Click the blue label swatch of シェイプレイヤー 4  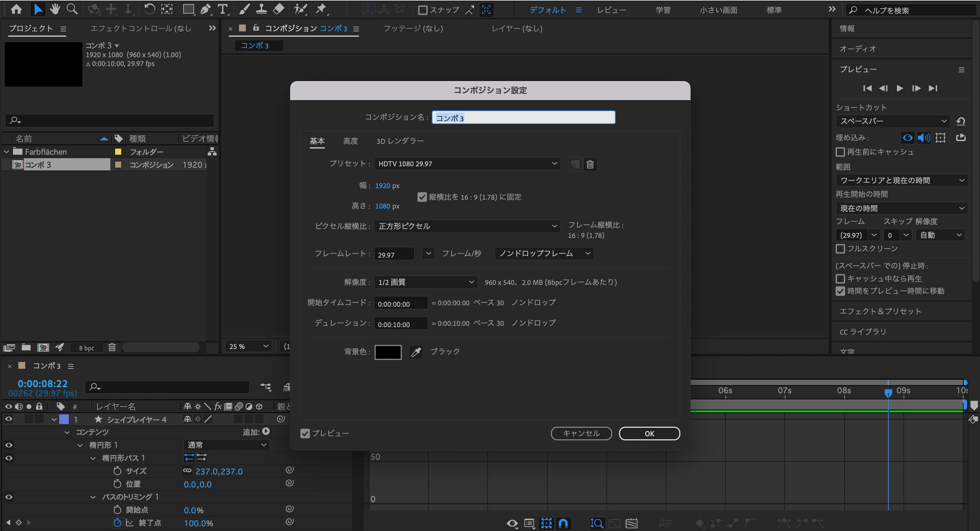tap(64, 419)
